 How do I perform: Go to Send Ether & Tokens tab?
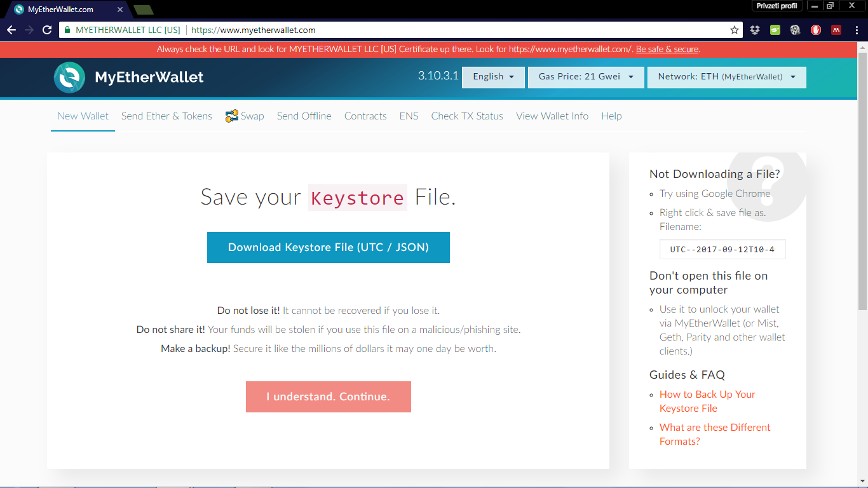coord(166,116)
